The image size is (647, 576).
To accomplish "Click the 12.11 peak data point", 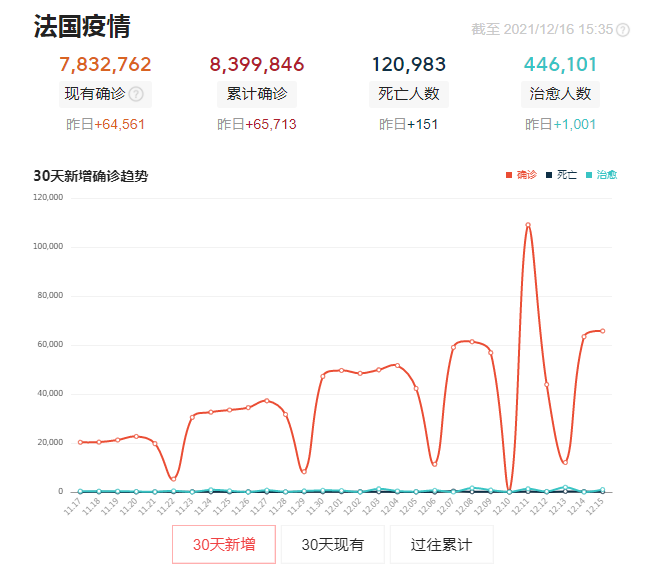I will [x=528, y=225].
